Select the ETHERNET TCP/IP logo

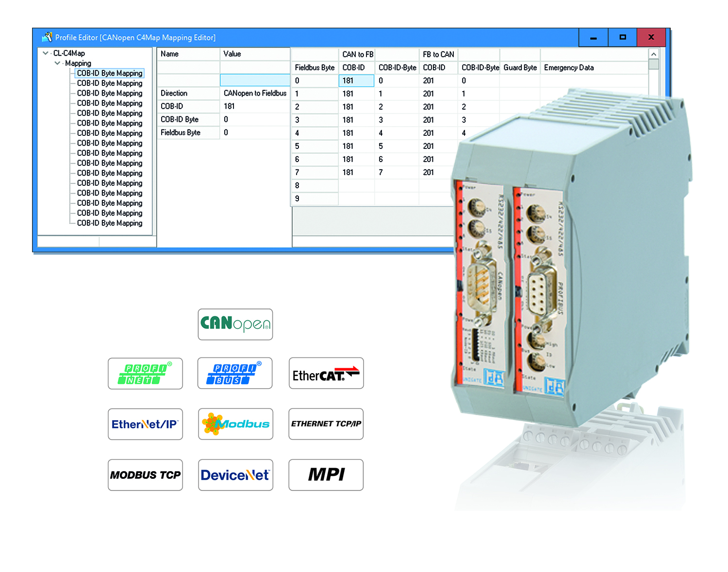[x=326, y=424]
